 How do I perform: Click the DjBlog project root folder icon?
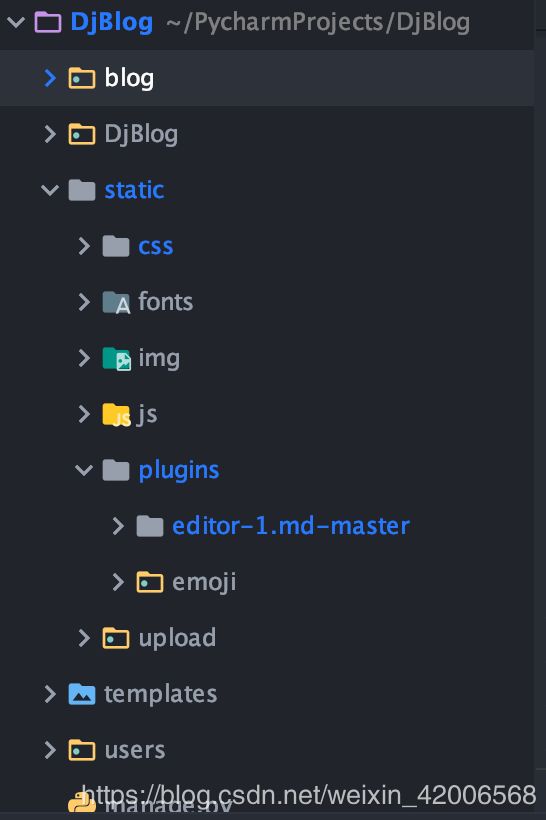[x=48, y=22]
